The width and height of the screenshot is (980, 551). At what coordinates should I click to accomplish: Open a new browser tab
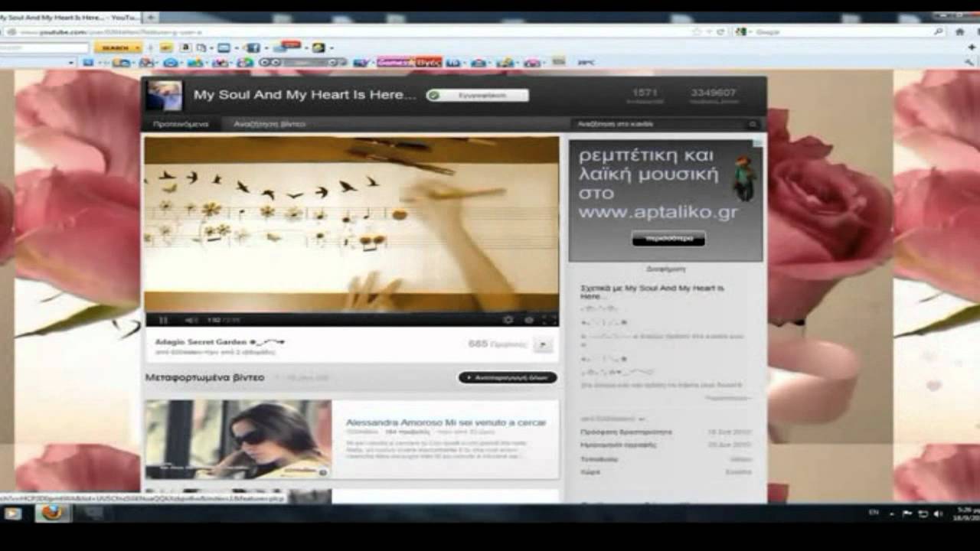pyautogui.click(x=151, y=17)
